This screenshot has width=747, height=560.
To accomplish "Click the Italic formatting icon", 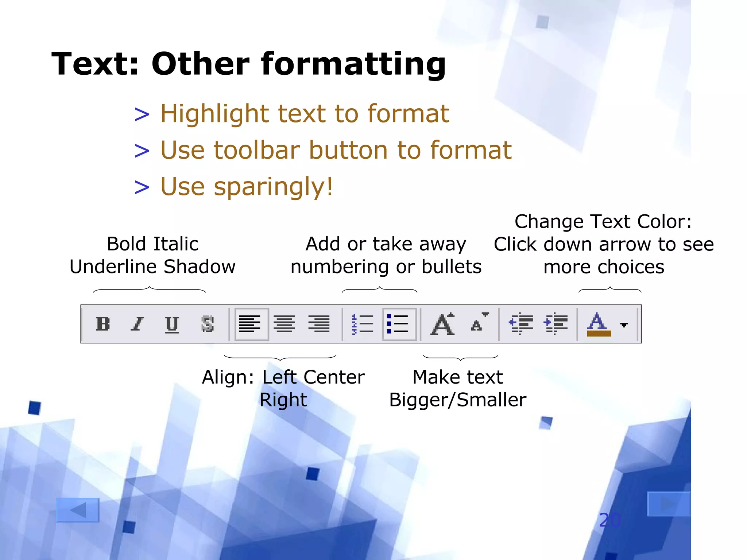I will (x=137, y=324).
